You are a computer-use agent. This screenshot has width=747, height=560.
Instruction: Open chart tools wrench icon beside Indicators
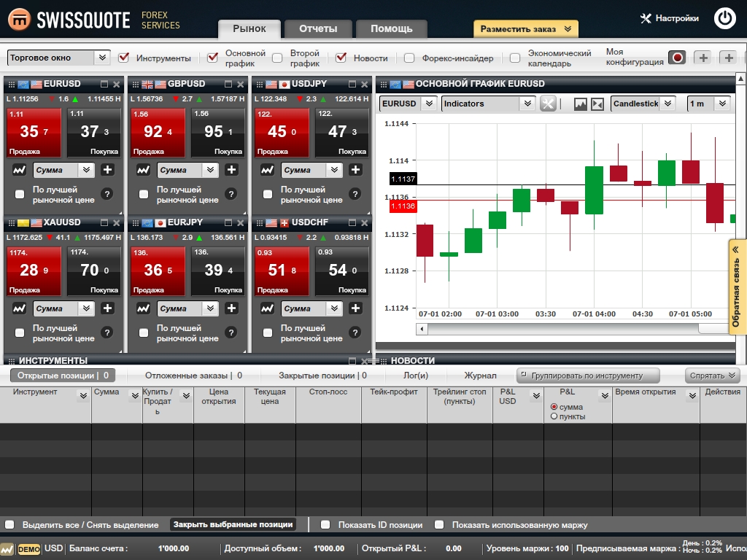tap(548, 104)
